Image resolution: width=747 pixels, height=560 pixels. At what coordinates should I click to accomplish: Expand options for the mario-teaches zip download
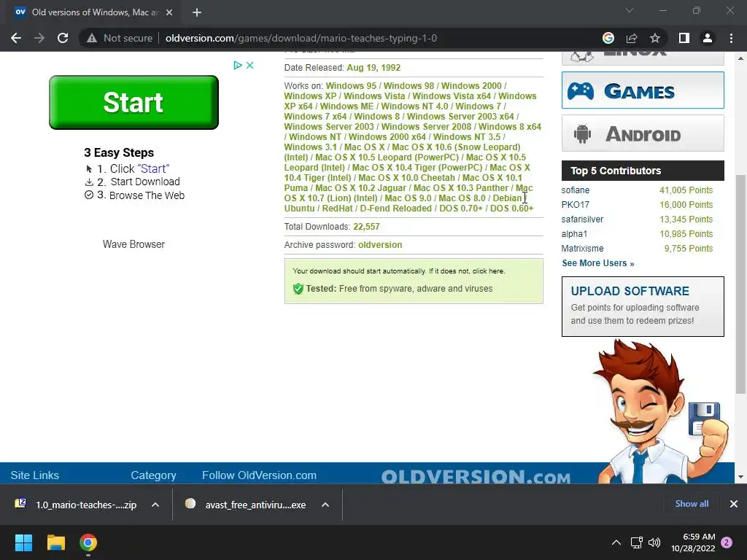point(155,505)
